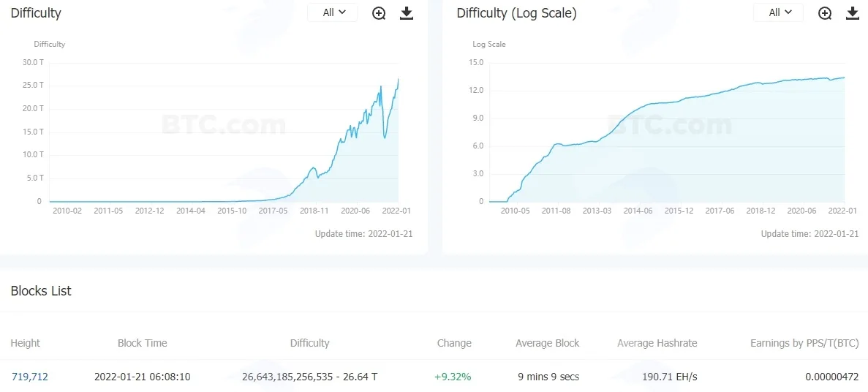Click the 2022-01 peak on Difficulty chart

[x=398, y=79]
